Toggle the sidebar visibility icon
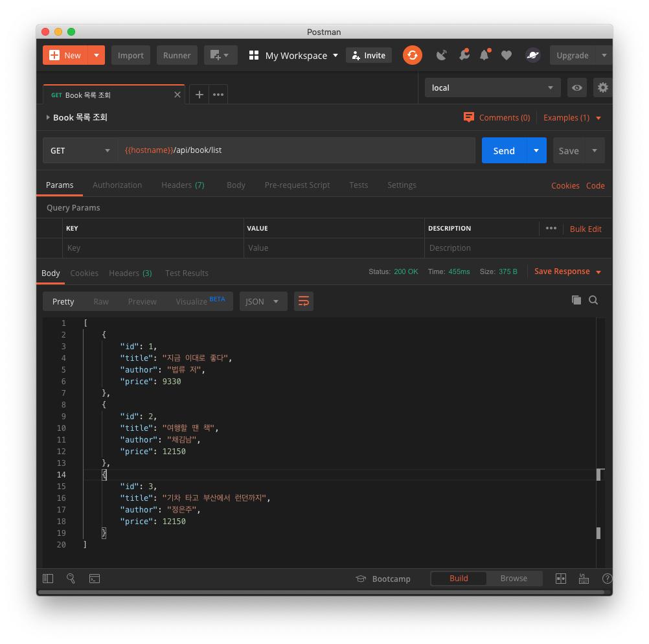 tap(48, 579)
